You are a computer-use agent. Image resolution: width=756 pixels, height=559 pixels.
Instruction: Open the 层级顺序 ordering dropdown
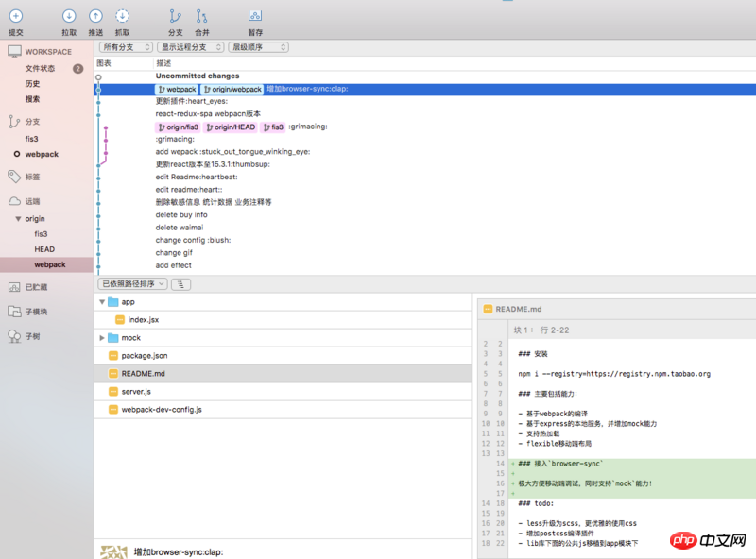(x=258, y=47)
